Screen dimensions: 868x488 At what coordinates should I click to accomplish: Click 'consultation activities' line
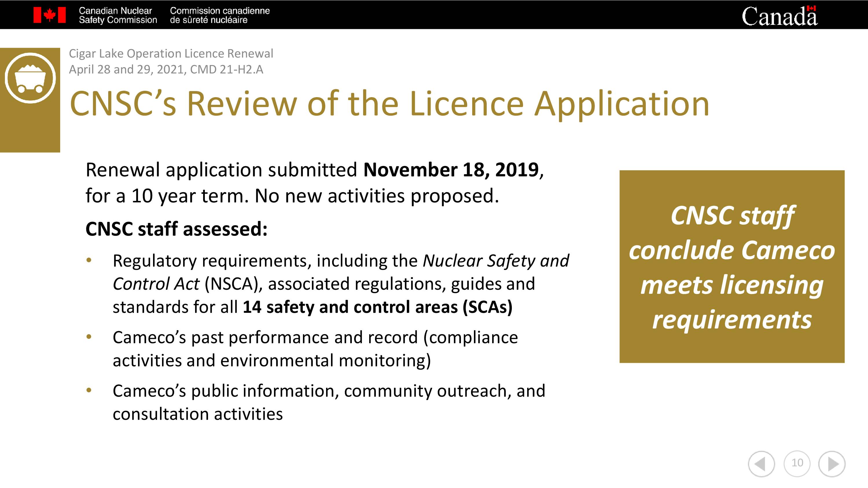coord(197,414)
